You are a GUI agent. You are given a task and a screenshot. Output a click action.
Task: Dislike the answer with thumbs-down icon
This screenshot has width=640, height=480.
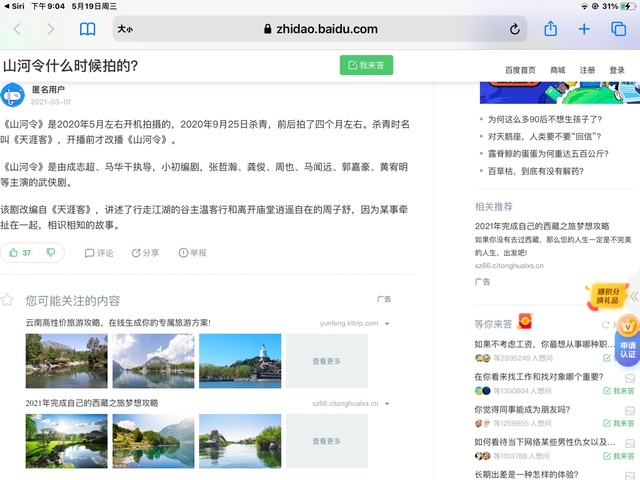pos(51,253)
